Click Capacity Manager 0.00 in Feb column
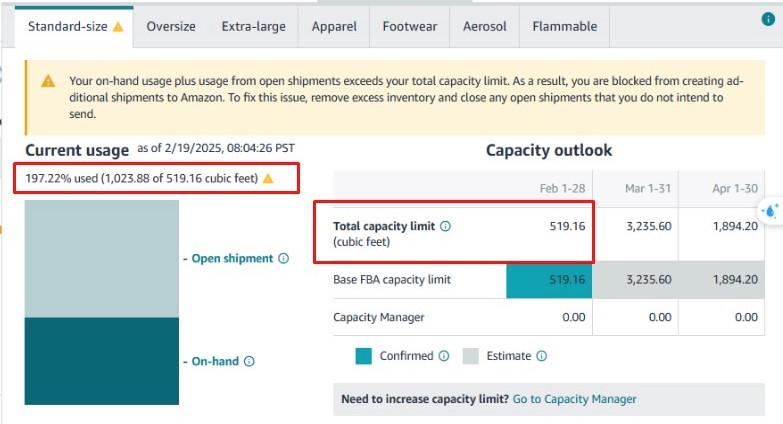Viewport: 783px width, 424px height. pyautogui.click(x=573, y=317)
